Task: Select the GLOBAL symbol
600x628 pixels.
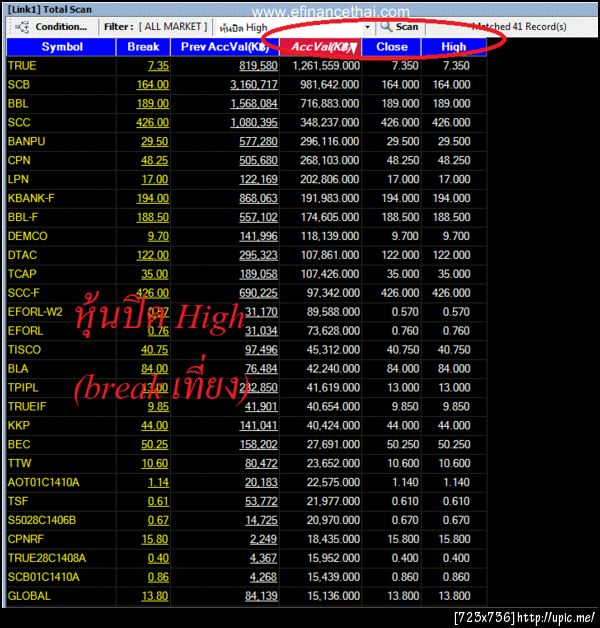Action: (x=29, y=596)
